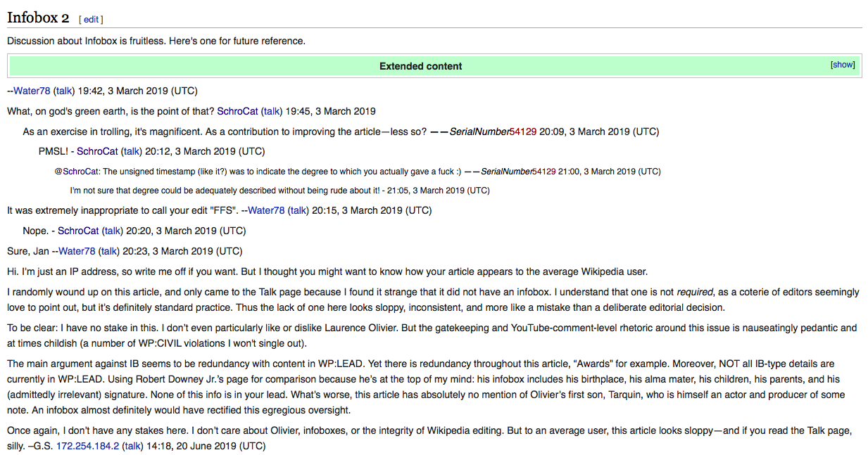Click SerialNumber signature link at 20:09 comment
The height and width of the screenshot is (455, 868).
coord(479,132)
